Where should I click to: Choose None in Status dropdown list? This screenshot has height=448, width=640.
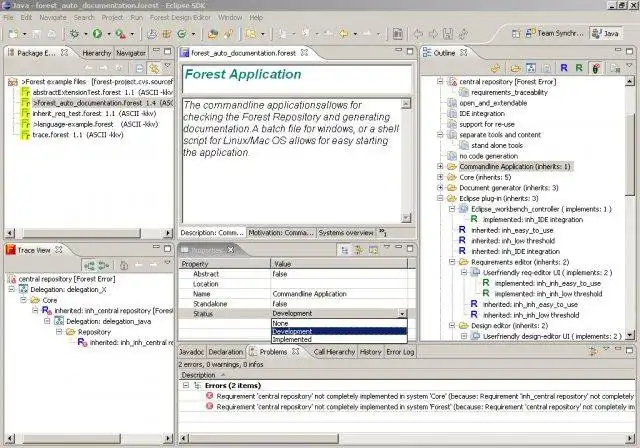pyautogui.click(x=339, y=323)
